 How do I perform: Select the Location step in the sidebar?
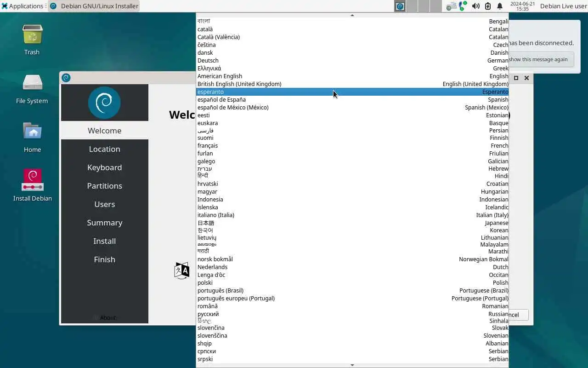point(105,149)
